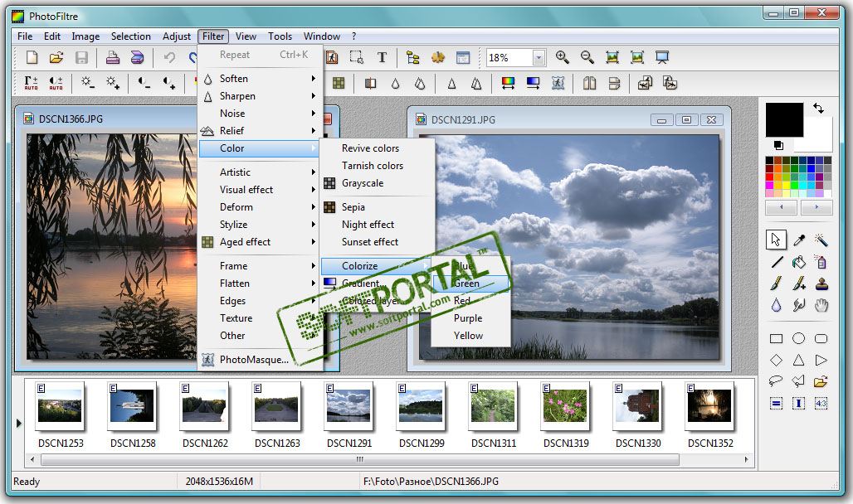The width and height of the screenshot is (853, 504).
Task: Click the Scanner icon in toolbar
Action: (x=137, y=58)
